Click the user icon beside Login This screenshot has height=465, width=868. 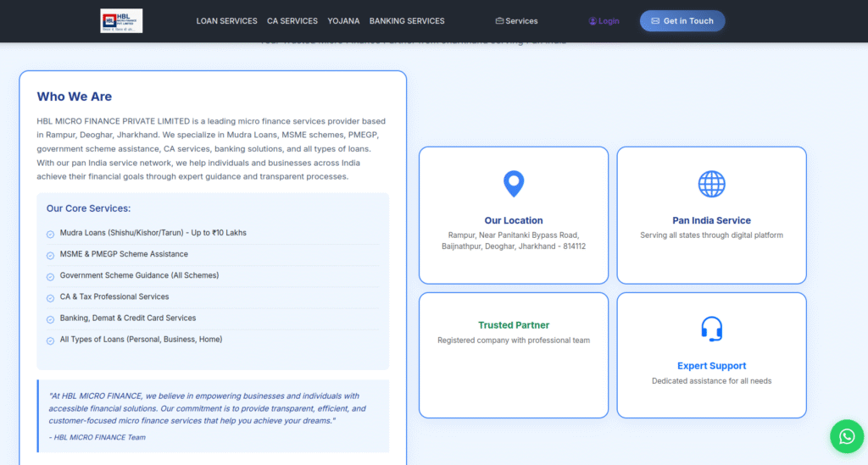(593, 21)
